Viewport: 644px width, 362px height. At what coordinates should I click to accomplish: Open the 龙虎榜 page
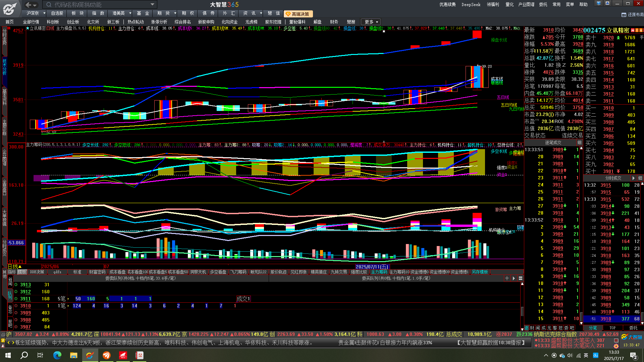(251, 22)
